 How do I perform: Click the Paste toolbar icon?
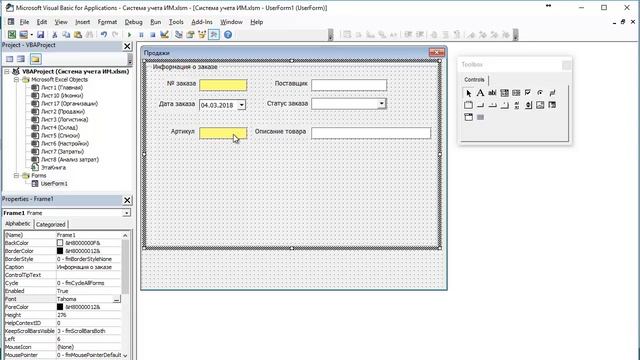click(78, 35)
